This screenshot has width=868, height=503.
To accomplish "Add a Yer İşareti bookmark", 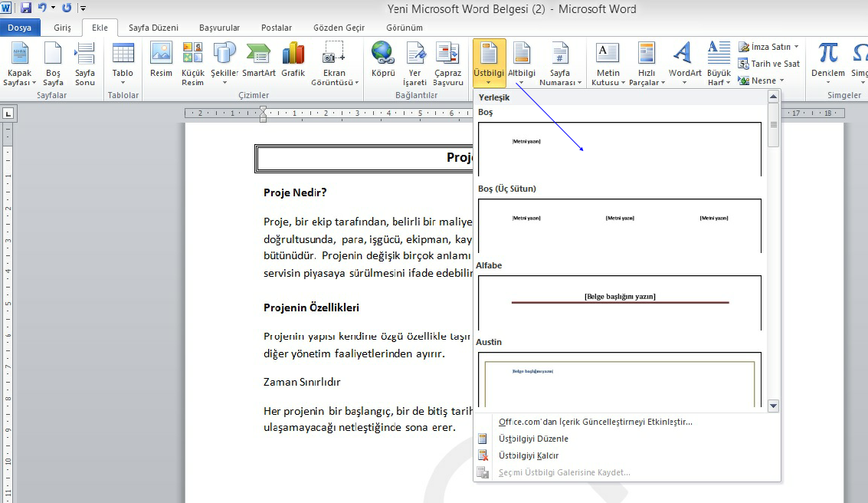I will (x=414, y=64).
